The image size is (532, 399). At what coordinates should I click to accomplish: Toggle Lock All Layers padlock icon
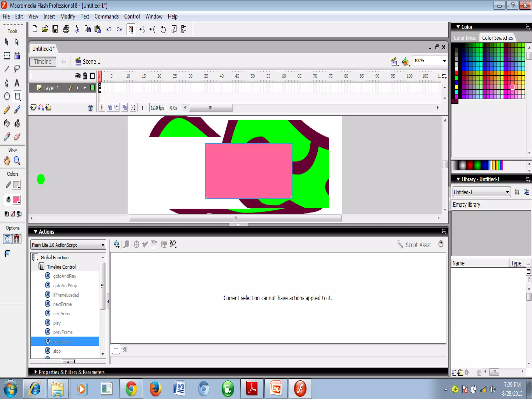tap(85, 76)
